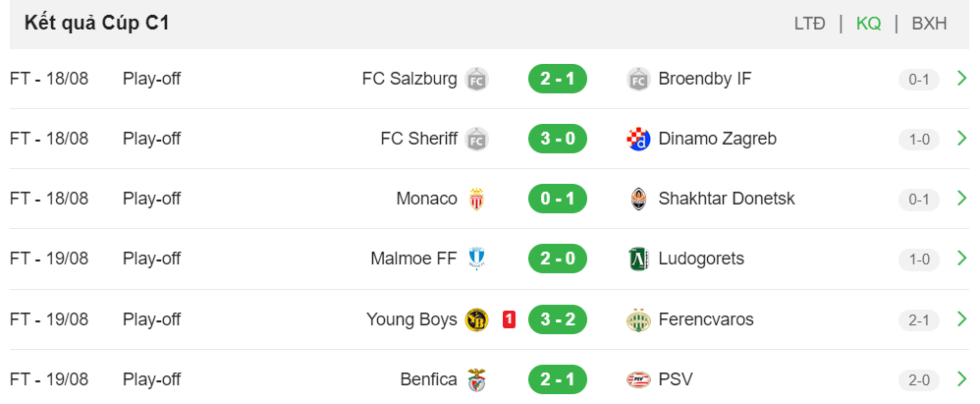Open the Young Boys match details arrow
Image resolution: width=980 pixels, height=404 pixels.
(x=962, y=318)
